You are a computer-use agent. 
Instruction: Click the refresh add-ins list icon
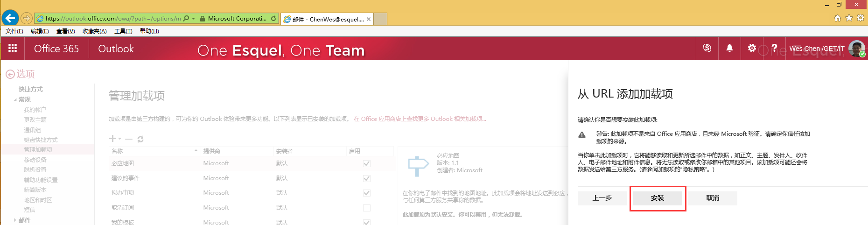pos(140,139)
